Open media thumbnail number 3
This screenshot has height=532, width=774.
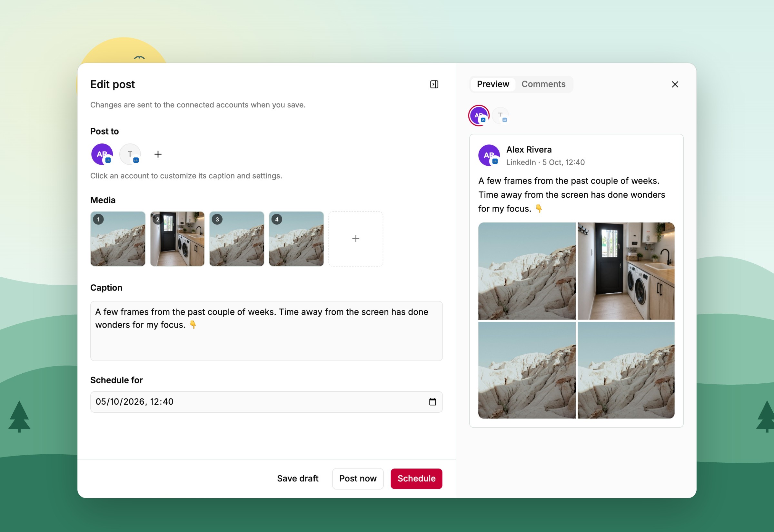[x=237, y=239]
